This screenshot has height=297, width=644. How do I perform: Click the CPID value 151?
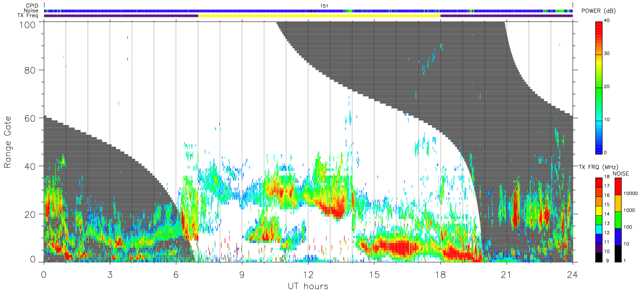tap(324, 6)
